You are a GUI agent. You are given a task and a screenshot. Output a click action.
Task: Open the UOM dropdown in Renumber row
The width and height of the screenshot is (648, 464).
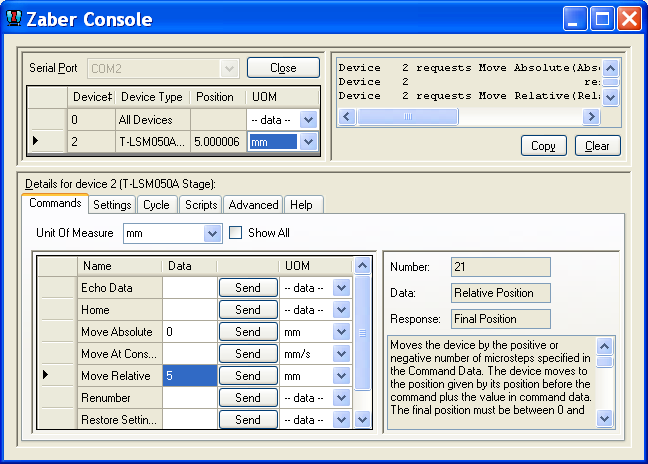coord(341,398)
